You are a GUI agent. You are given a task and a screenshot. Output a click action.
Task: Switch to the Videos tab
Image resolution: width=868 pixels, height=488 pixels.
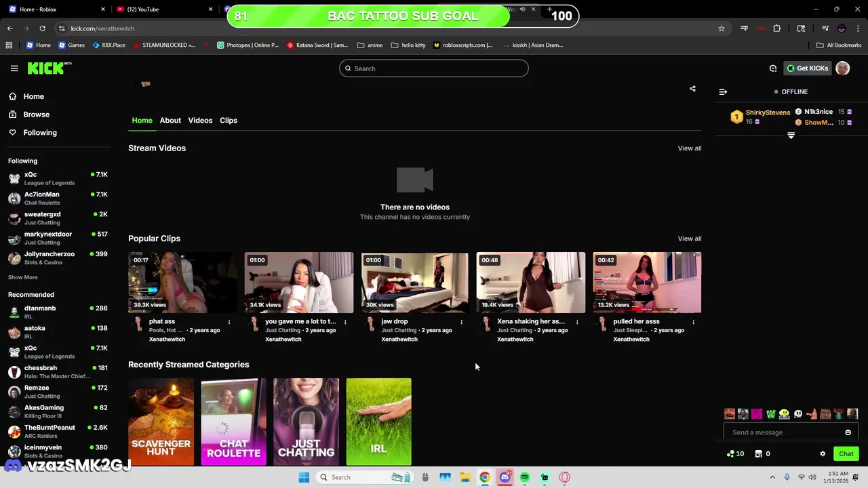click(x=200, y=121)
